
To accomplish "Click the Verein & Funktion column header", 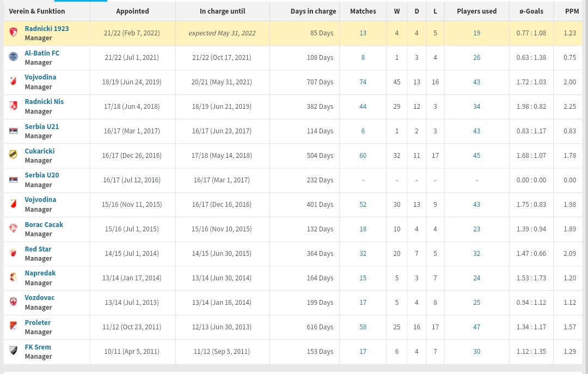I will coord(37,11).
